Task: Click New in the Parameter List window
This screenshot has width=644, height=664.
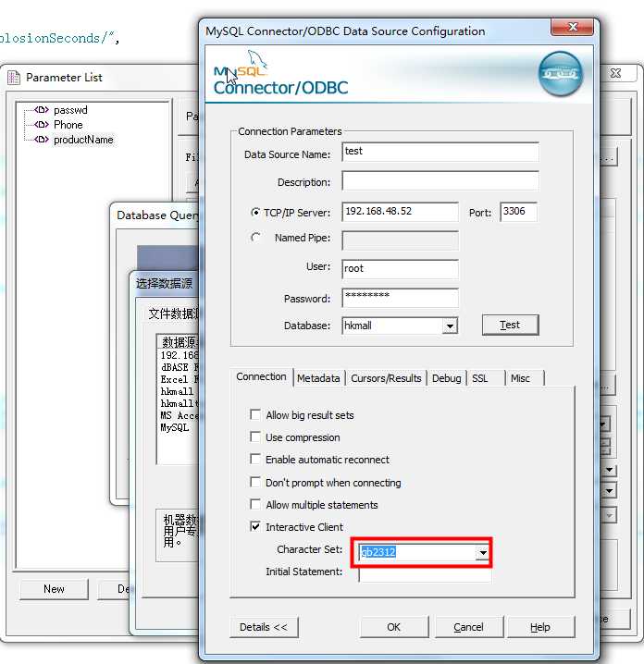Action: (x=54, y=589)
